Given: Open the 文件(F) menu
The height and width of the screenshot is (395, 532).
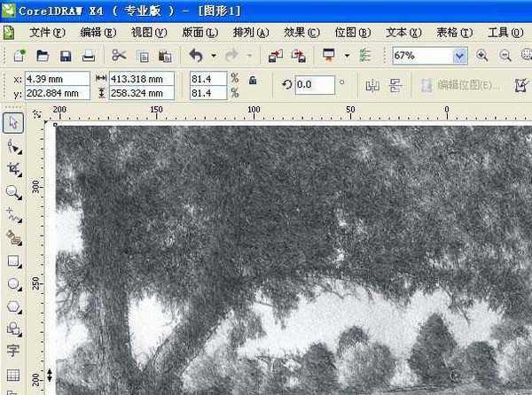Looking at the screenshot, I should coord(47,33).
